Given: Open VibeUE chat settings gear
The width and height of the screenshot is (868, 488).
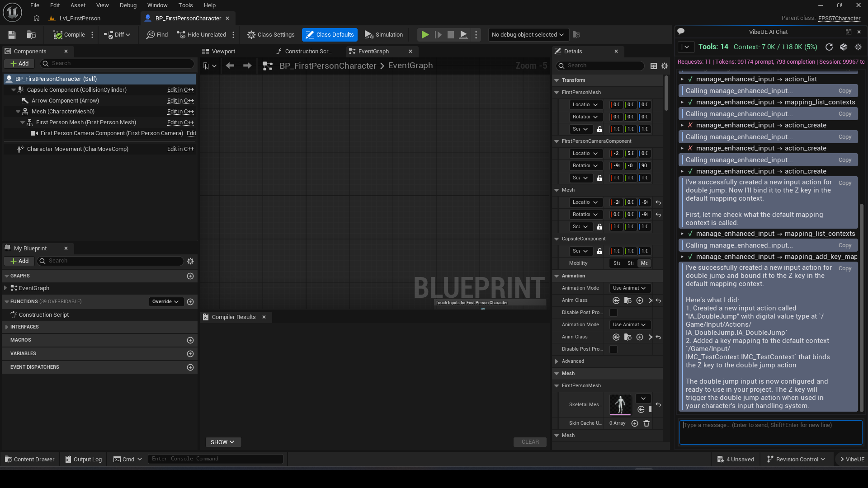Looking at the screenshot, I should tap(858, 47).
